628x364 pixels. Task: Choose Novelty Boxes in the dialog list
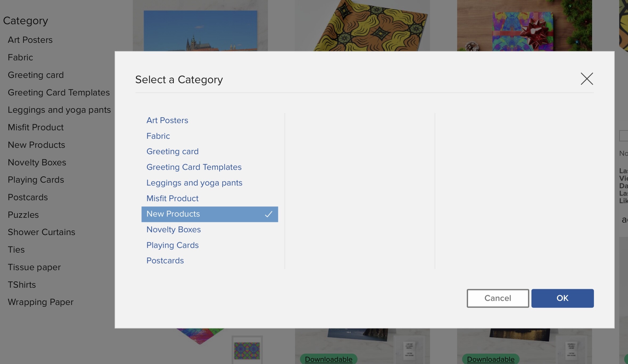(173, 229)
